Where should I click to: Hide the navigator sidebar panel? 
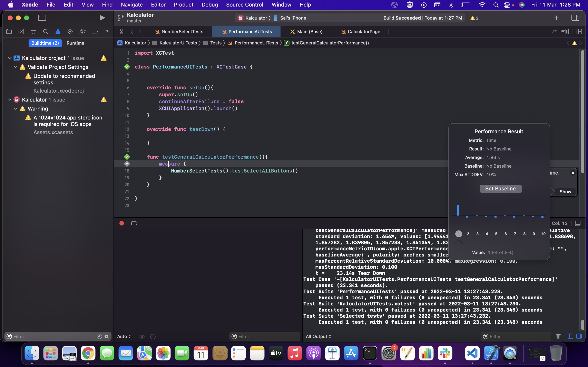pyautogui.click(x=42, y=18)
